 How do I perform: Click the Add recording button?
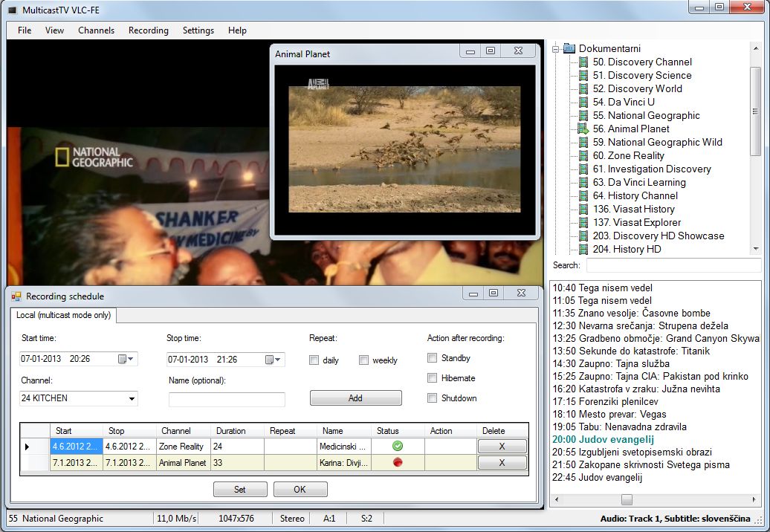(355, 398)
